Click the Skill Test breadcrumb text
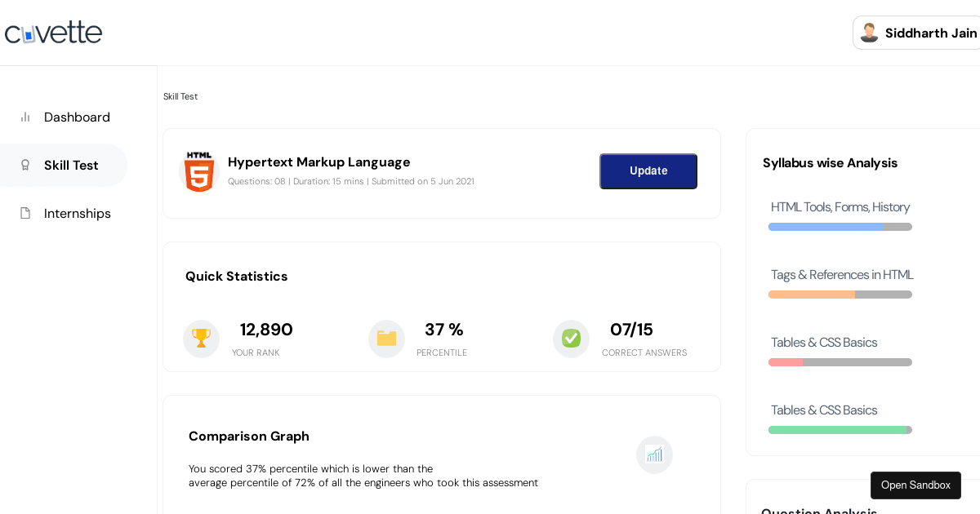This screenshot has height=514, width=980. pyautogui.click(x=180, y=96)
